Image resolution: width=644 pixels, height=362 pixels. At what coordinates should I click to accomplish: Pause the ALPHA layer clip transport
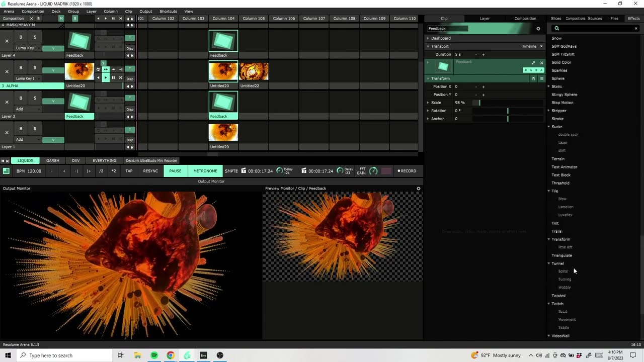[x=113, y=77]
